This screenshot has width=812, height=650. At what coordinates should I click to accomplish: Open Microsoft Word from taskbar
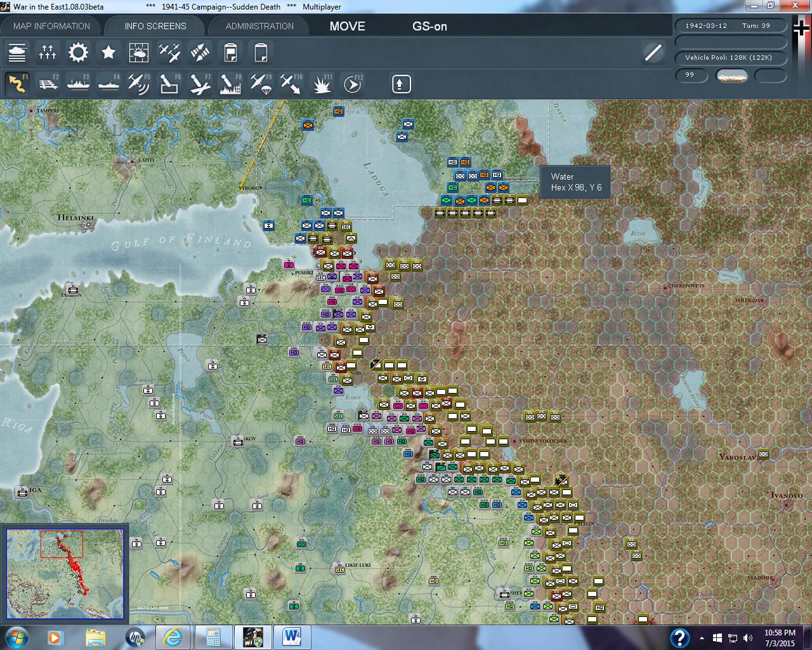pos(292,637)
